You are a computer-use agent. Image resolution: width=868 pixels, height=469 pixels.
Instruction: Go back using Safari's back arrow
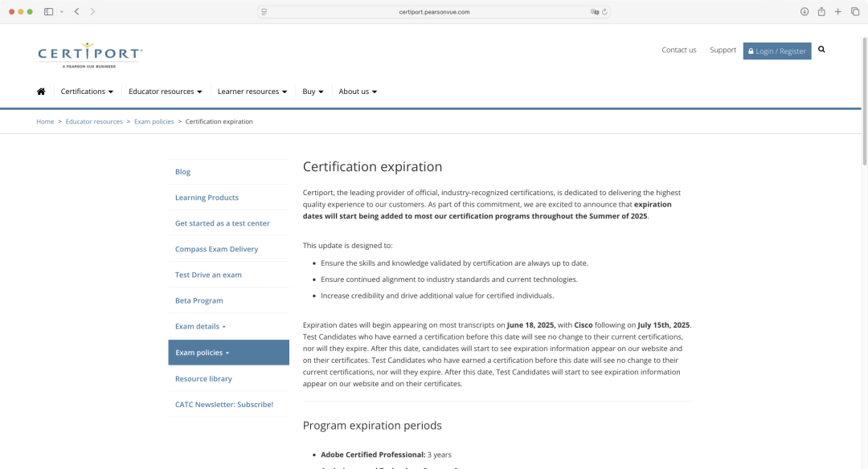click(76, 12)
